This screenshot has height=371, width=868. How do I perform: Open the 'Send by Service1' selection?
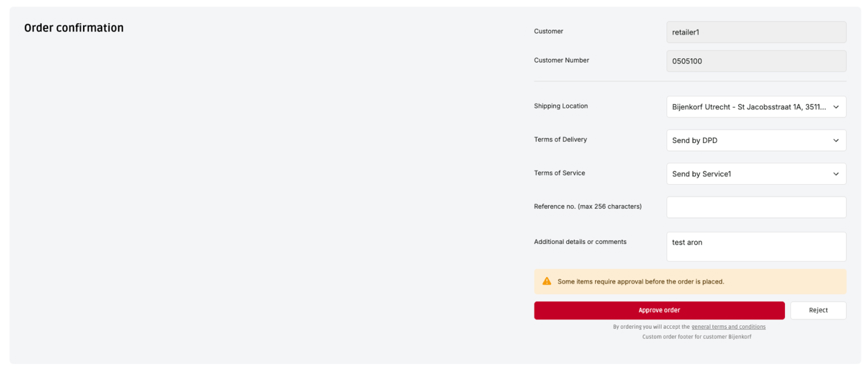[x=749, y=174]
